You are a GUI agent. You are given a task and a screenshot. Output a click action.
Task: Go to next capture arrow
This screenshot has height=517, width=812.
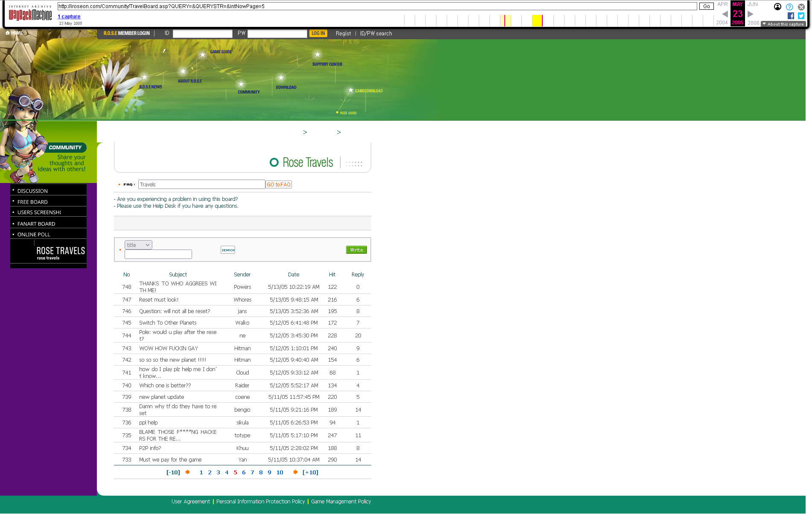(x=751, y=14)
